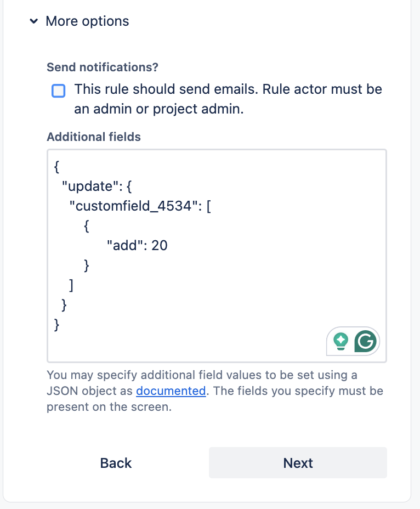Click the 'This rule should send emails' label
The width and height of the screenshot is (420, 509).
pyautogui.click(x=228, y=99)
